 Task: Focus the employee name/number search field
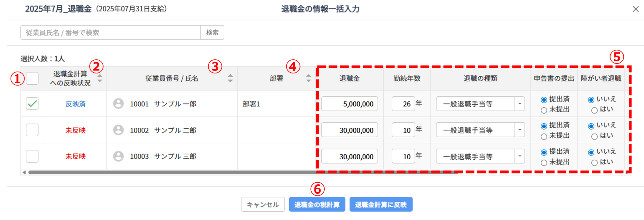point(111,33)
